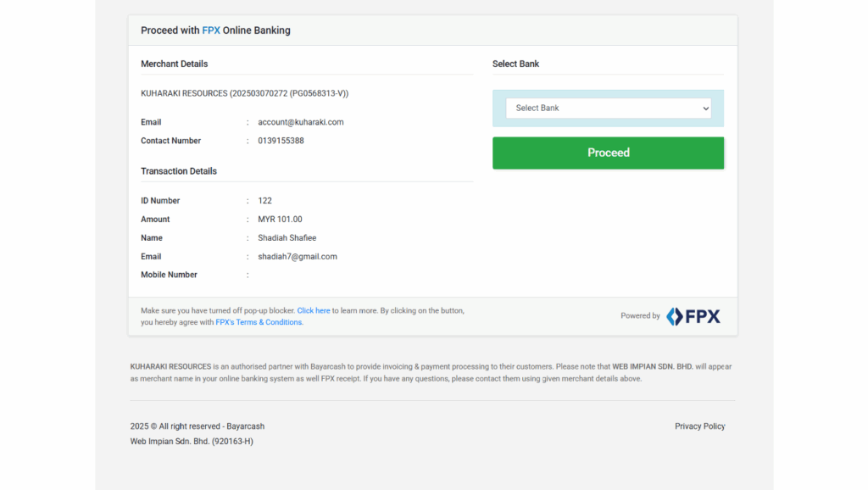Click the Merchant Details heading
The image size is (868, 490).
point(174,64)
